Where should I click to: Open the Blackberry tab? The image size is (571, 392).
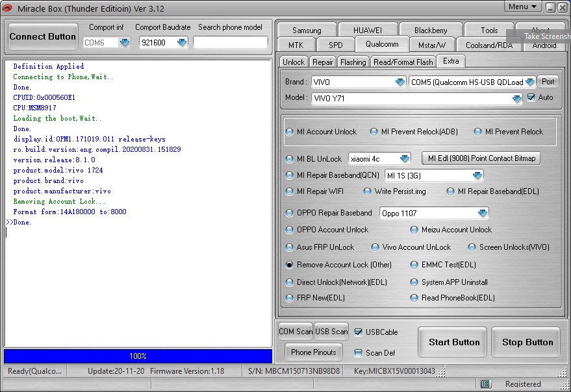tap(431, 30)
